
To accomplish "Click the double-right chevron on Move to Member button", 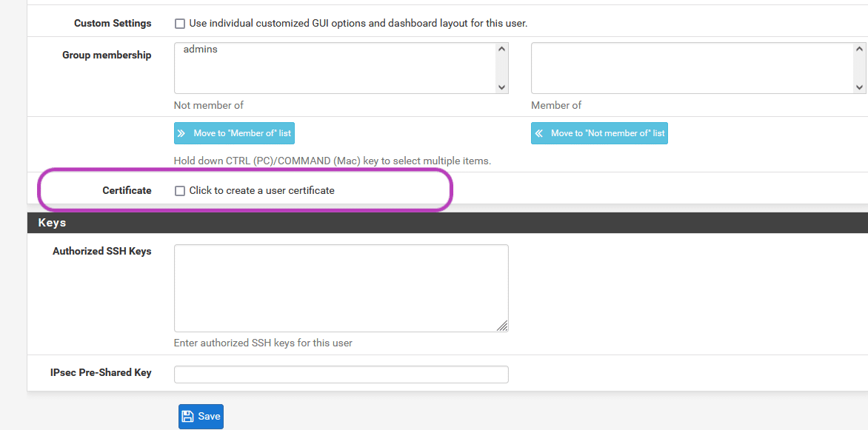I will point(181,133).
